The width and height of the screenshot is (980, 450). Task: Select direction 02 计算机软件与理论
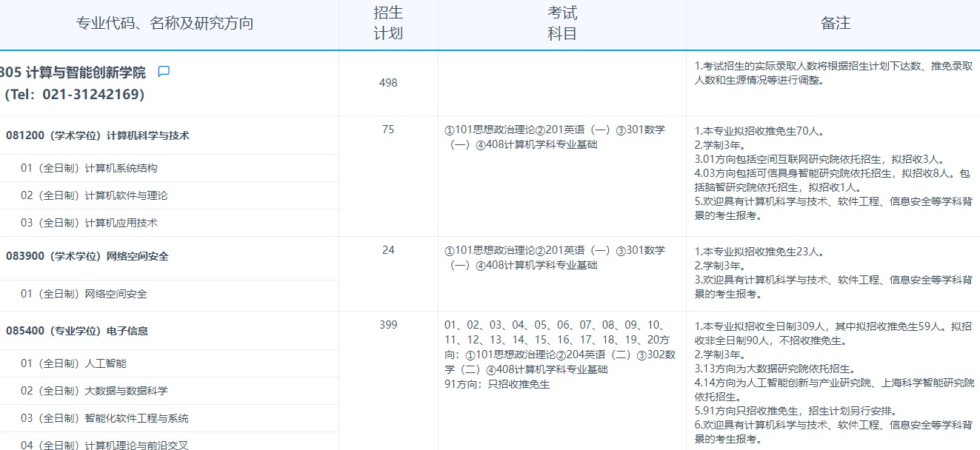[94, 195]
